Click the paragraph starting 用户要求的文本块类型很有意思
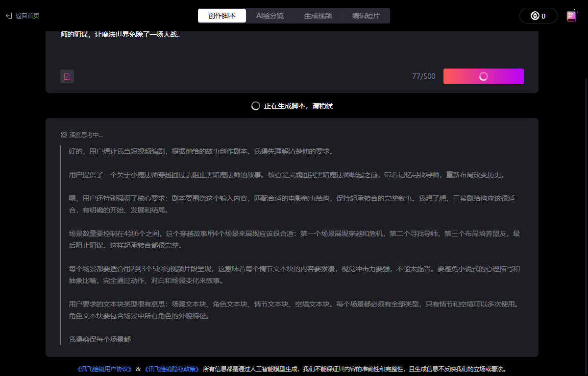588x376 pixels. pyautogui.click(x=293, y=310)
